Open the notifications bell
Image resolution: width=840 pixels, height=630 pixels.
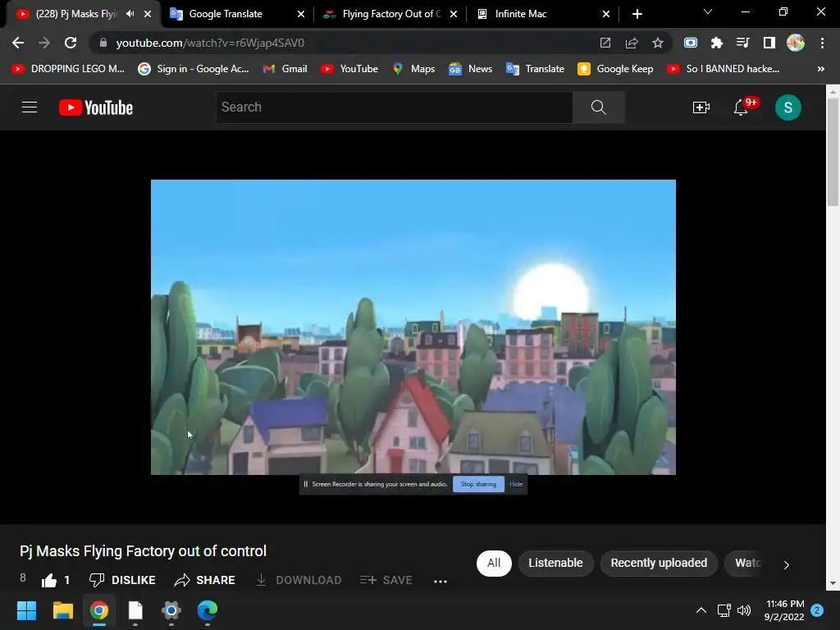pos(741,107)
